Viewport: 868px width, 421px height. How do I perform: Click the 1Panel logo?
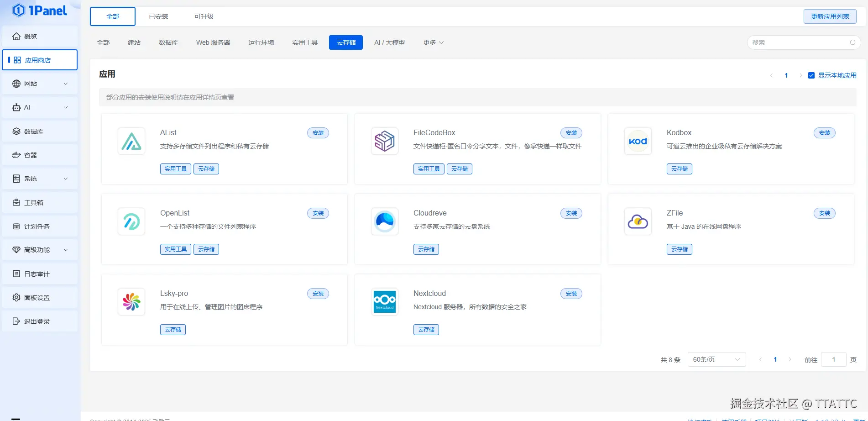click(40, 11)
